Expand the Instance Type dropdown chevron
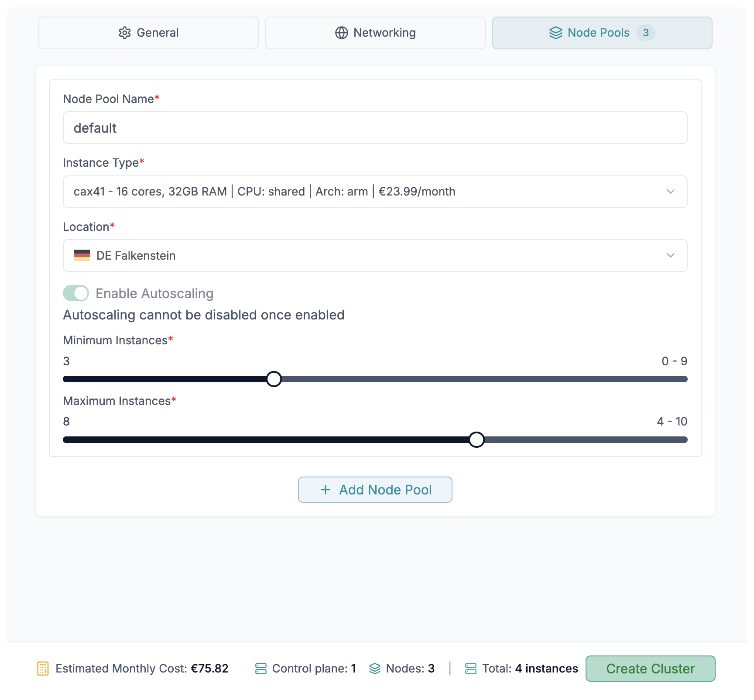754x700 pixels. [x=670, y=192]
